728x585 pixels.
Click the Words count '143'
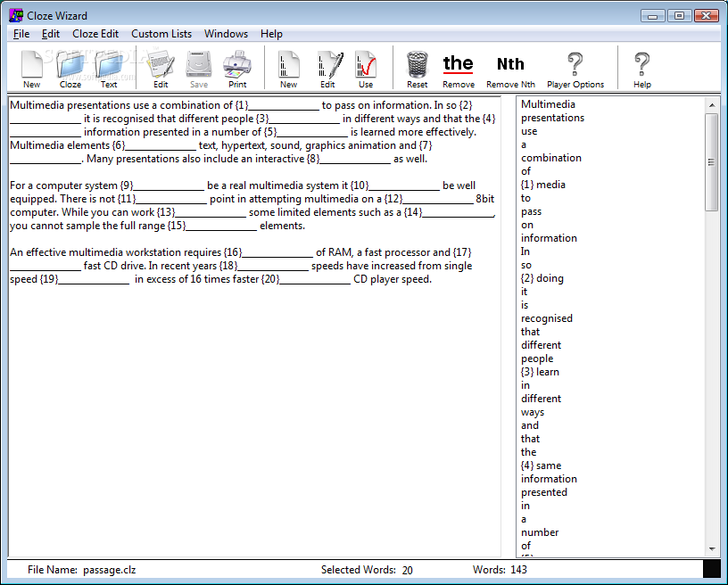pos(518,570)
